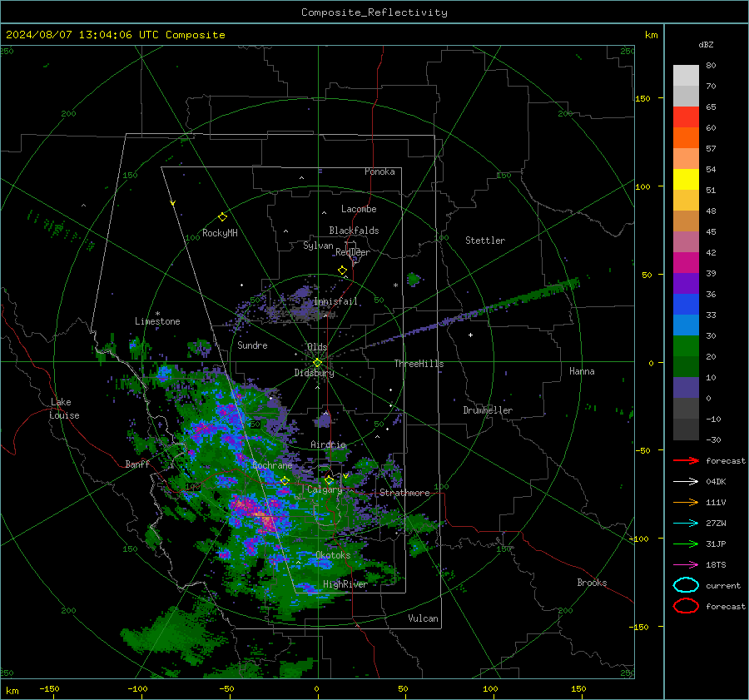The image size is (749, 700).
Task: Click the 20-30 dBZ green swatch
Action: tap(686, 346)
